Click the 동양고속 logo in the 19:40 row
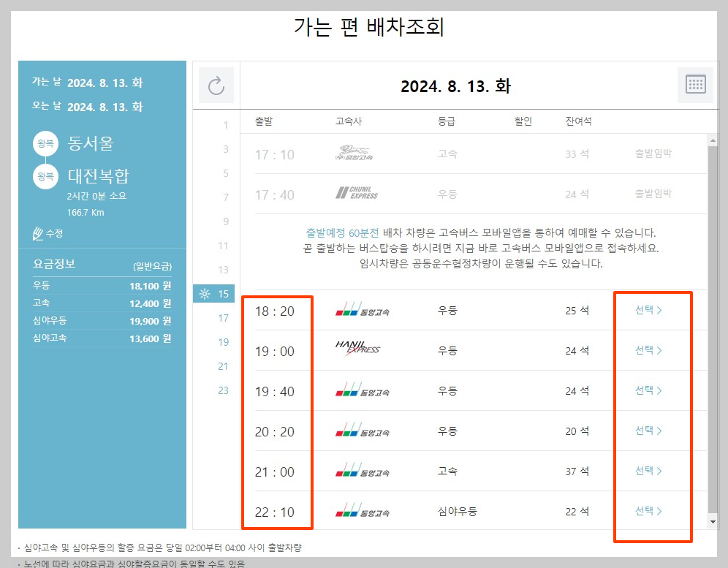The width and height of the screenshot is (728, 568). [x=362, y=390]
